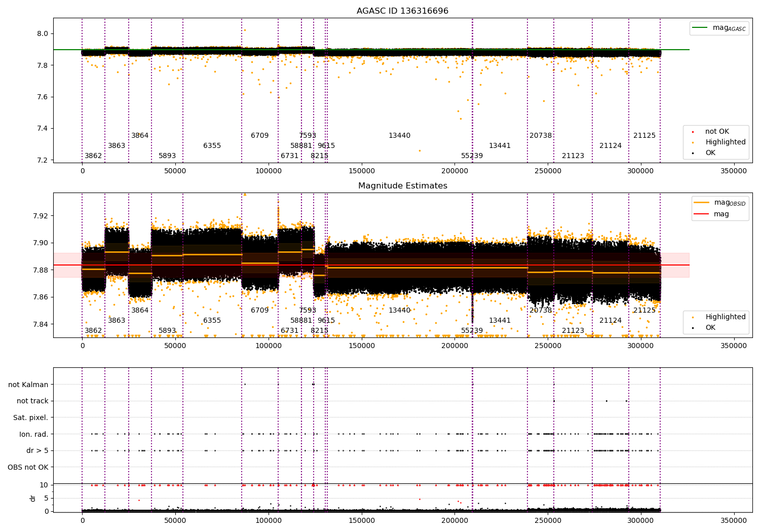Click label 21123 in the Magnitude Estimates plot

click(x=573, y=331)
